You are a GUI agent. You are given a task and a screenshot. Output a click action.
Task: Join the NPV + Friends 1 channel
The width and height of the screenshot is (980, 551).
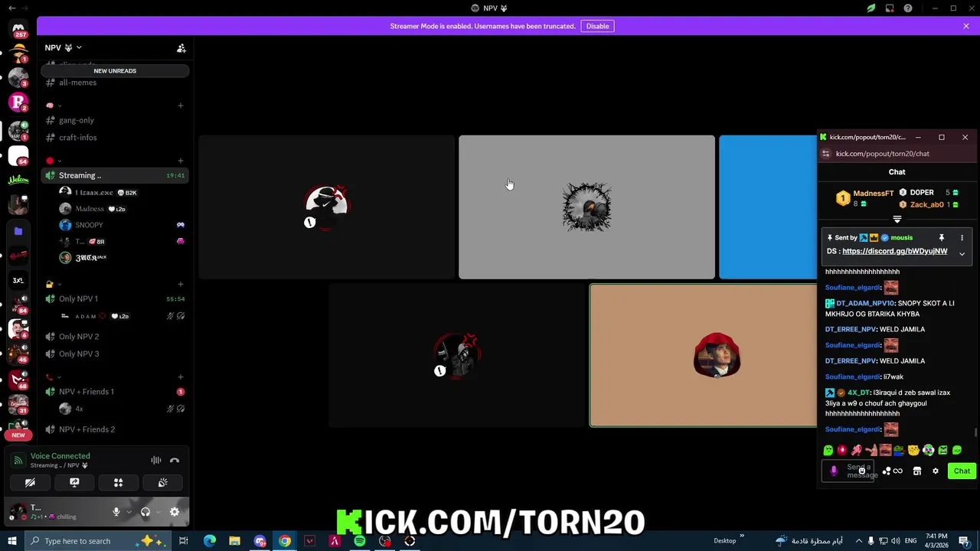pos(115,392)
